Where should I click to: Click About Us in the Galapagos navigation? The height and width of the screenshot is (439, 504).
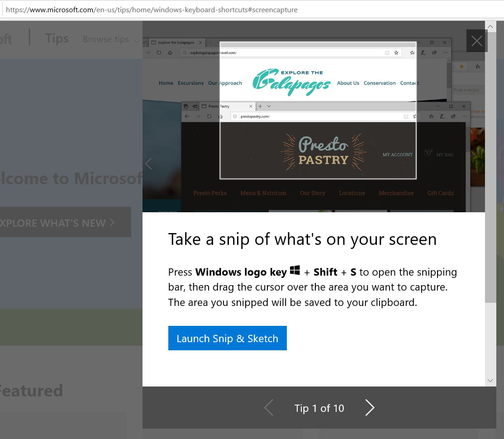[348, 83]
